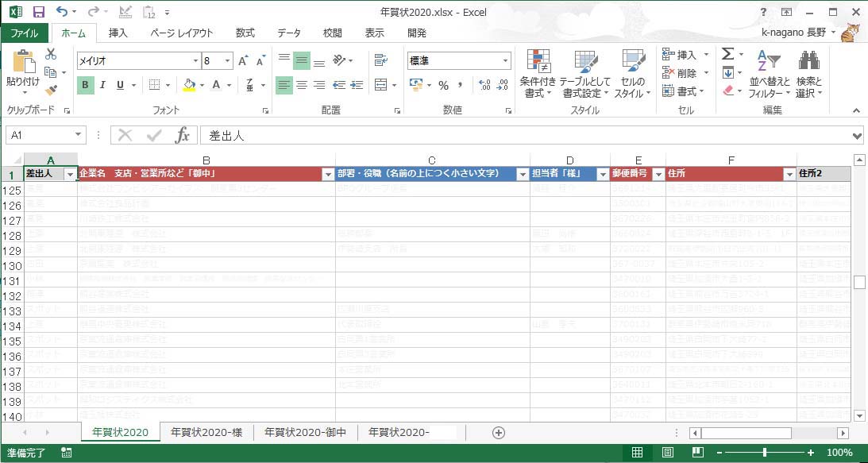Open Find & Select (検索と選択) binoculars
Image resolution: width=868 pixels, height=463 pixels.
click(808, 75)
